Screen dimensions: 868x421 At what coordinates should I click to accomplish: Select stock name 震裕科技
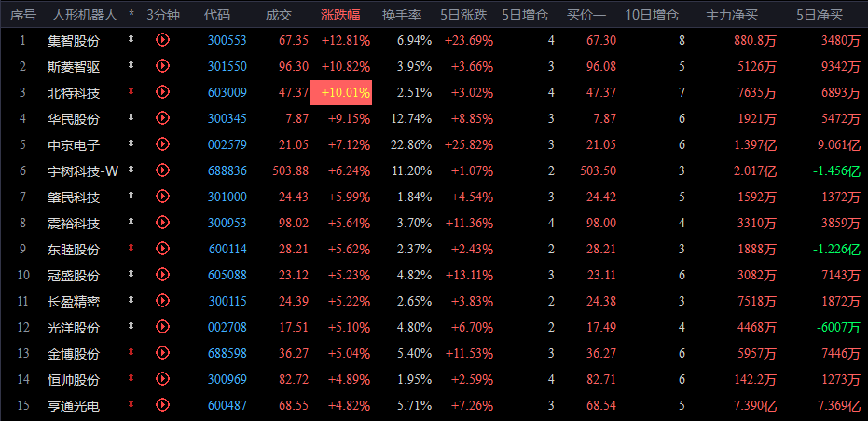point(75,224)
